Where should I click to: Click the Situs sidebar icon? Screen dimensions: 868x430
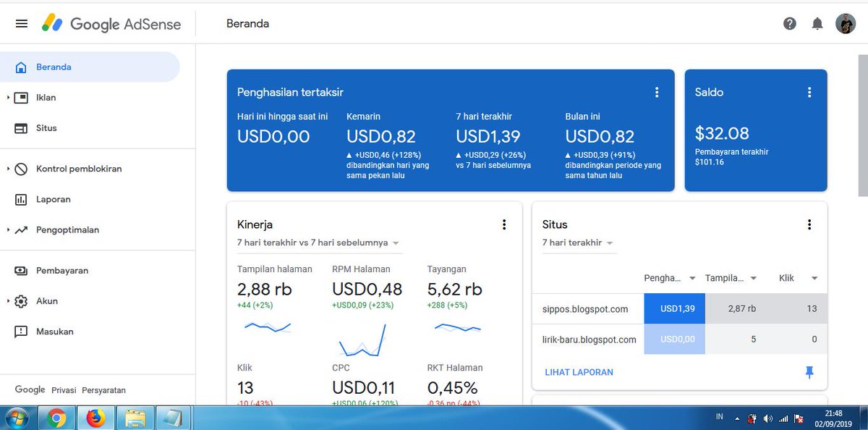[x=22, y=128]
